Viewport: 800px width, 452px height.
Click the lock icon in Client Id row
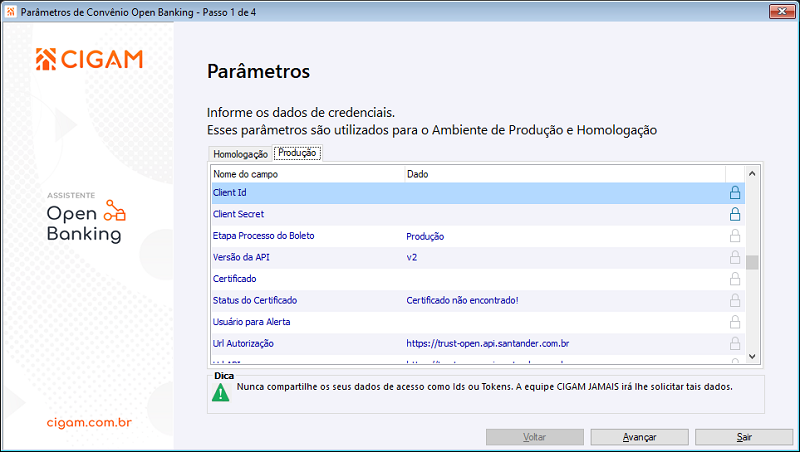click(735, 193)
